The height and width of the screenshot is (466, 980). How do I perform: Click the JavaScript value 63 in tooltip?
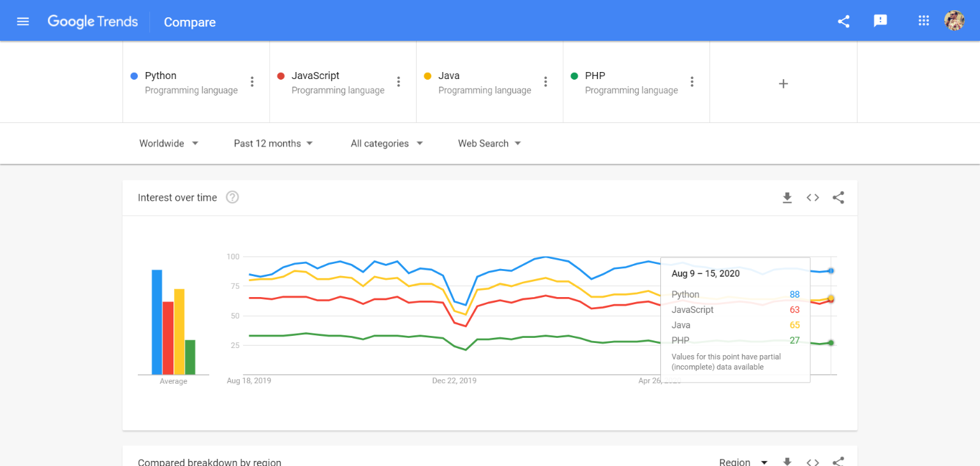pos(794,310)
